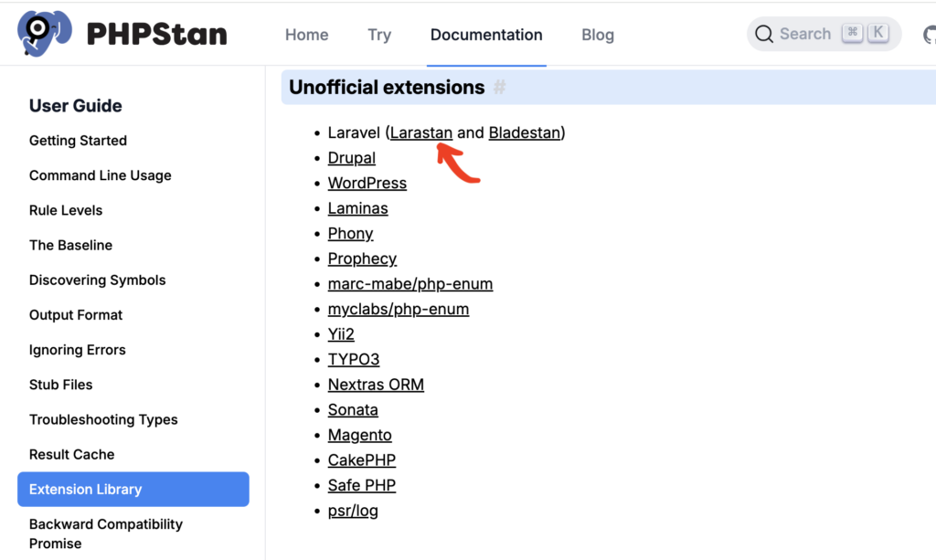Click the PHPStan logo icon
The height and width of the screenshot is (560, 936).
pos(43,33)
